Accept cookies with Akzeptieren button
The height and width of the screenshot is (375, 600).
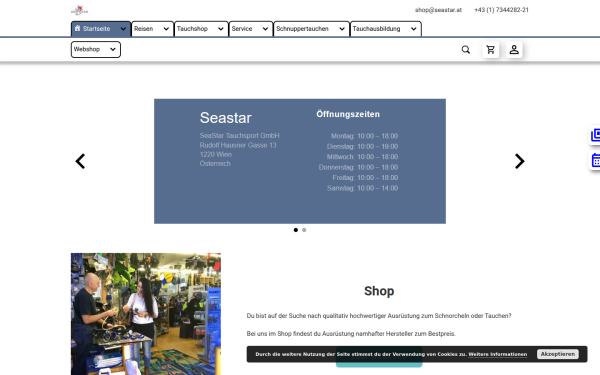tap(558, 354)
